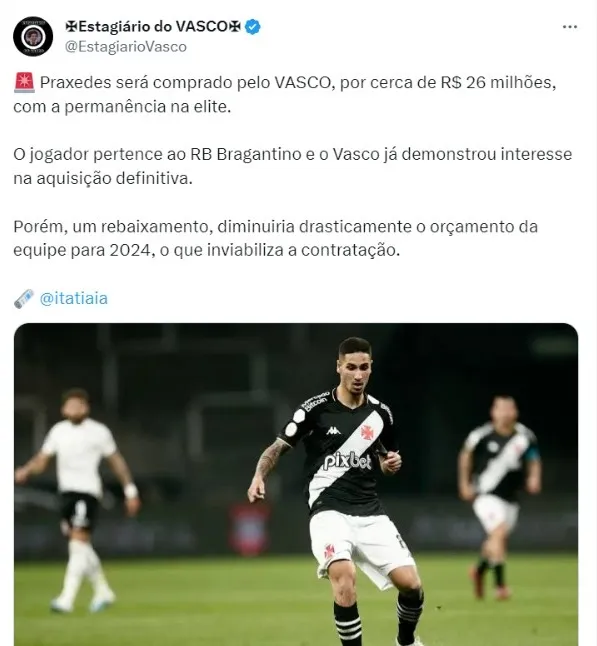Open the attached Praxedes match photo
This screenshot has height=646, width=597.
[296, 484]
